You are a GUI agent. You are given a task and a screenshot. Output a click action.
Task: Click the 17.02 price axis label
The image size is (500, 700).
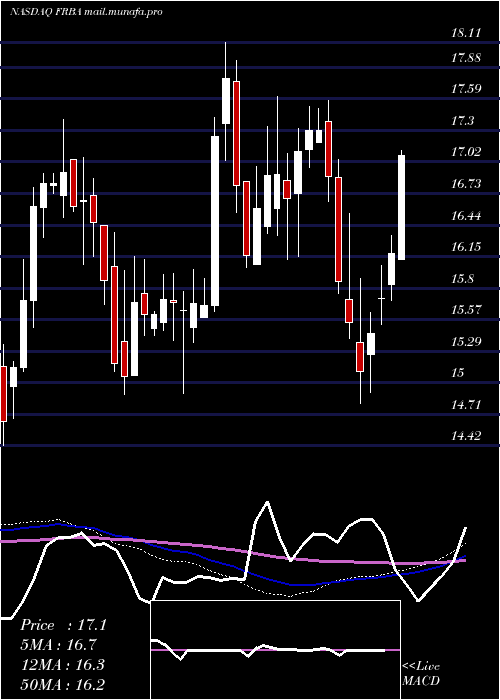(x=466, y=152)
